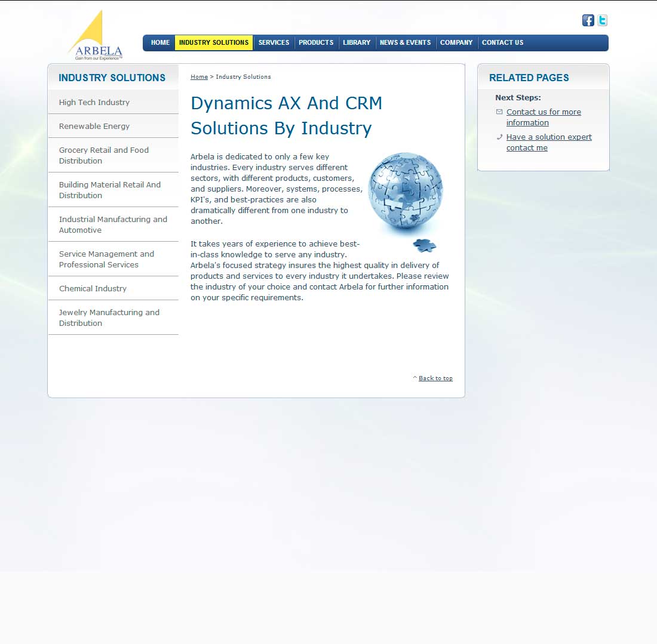Select Industrial Manufacturing and Automotive

pos(113,224)
